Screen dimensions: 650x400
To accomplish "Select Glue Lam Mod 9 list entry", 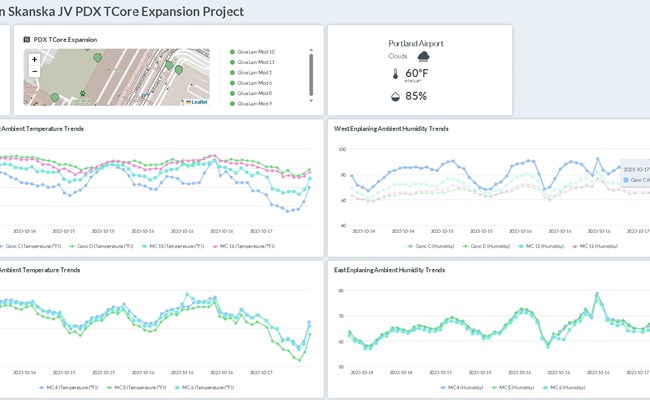I will (254, 104).
